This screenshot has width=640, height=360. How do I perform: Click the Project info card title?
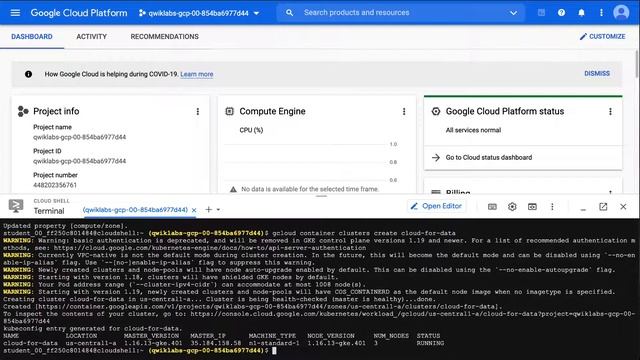click(56, 111)
